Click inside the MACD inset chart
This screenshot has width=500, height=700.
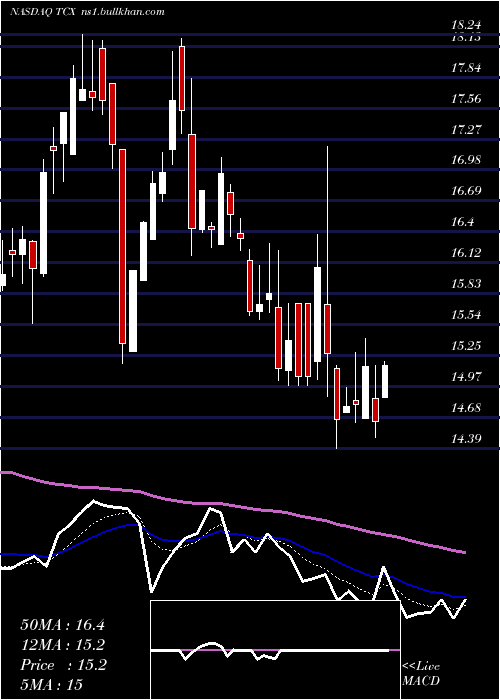tap(275, 650)
